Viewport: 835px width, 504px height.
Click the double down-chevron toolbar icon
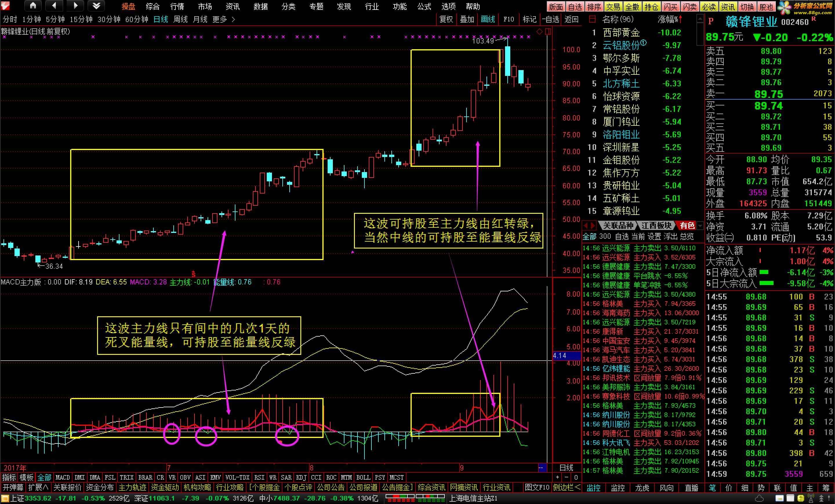(96, 6)
